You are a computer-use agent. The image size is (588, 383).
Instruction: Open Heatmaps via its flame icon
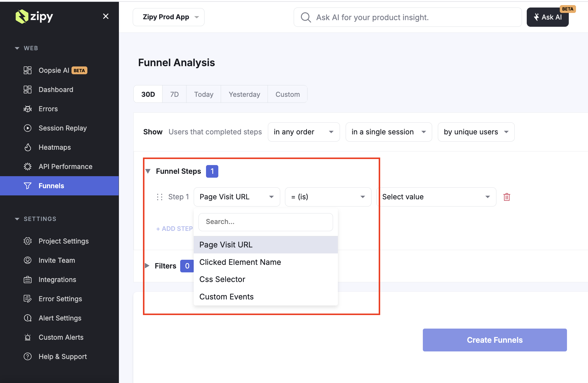(x=28, y=147)
